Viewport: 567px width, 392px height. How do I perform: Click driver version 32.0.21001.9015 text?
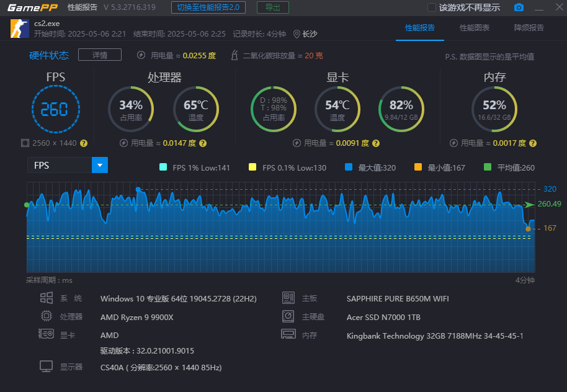click(147, 351)
